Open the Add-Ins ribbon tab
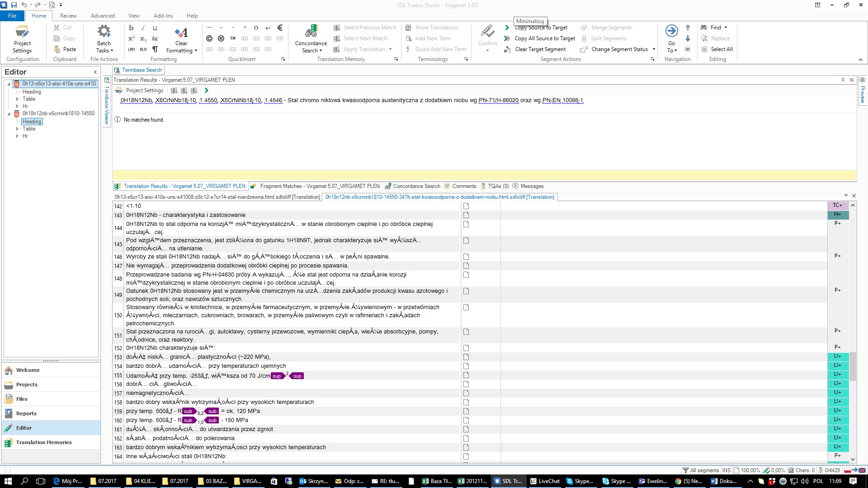The image size is (868, 488). coord(163,16)
